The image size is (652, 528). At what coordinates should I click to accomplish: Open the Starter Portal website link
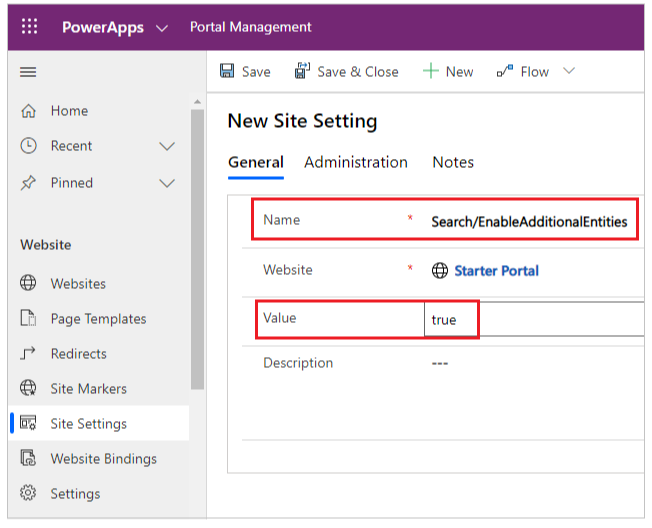click(496, 270)
